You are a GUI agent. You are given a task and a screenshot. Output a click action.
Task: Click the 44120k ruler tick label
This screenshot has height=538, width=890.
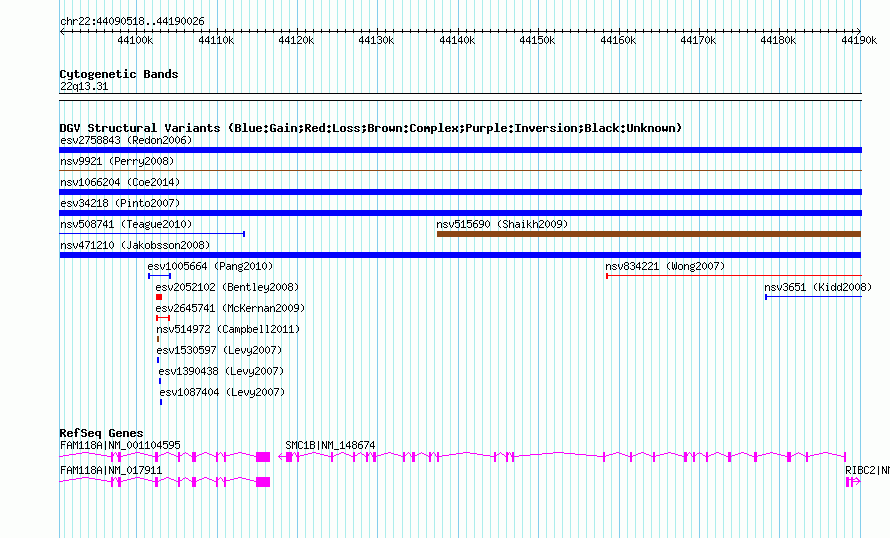[296, 40]
